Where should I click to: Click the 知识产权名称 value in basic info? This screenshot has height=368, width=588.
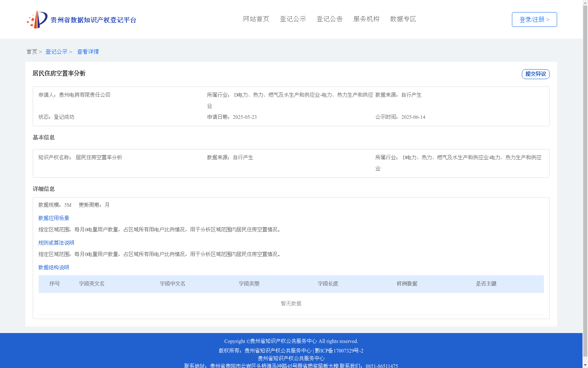pos(99,158)
